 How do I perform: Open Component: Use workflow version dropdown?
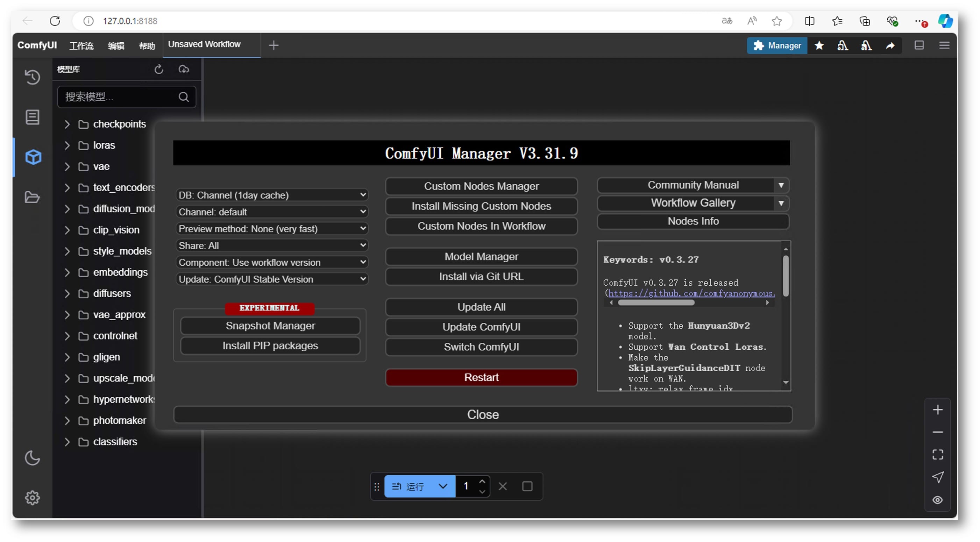click(272, 262)
